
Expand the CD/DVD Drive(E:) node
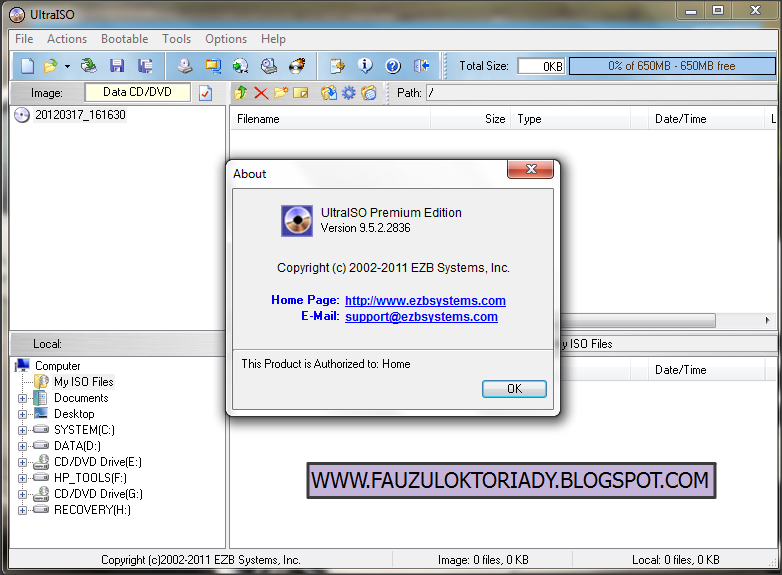22,462
